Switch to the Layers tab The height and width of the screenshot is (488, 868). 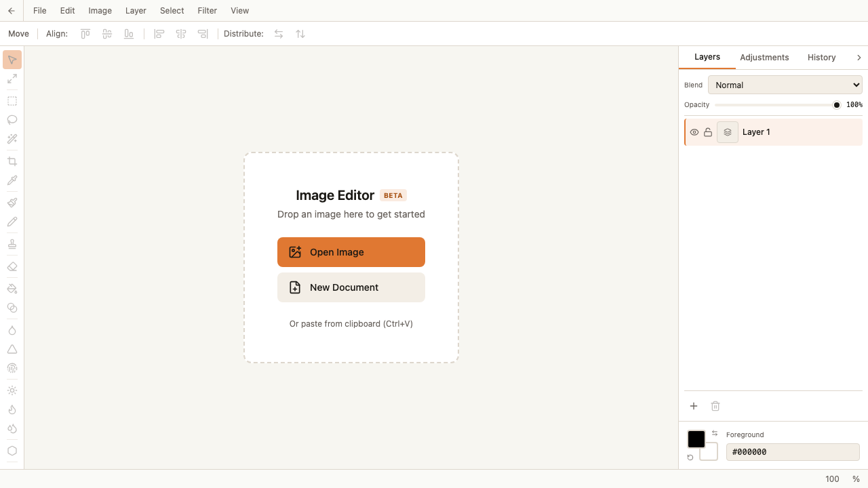[x=707, y=57]
